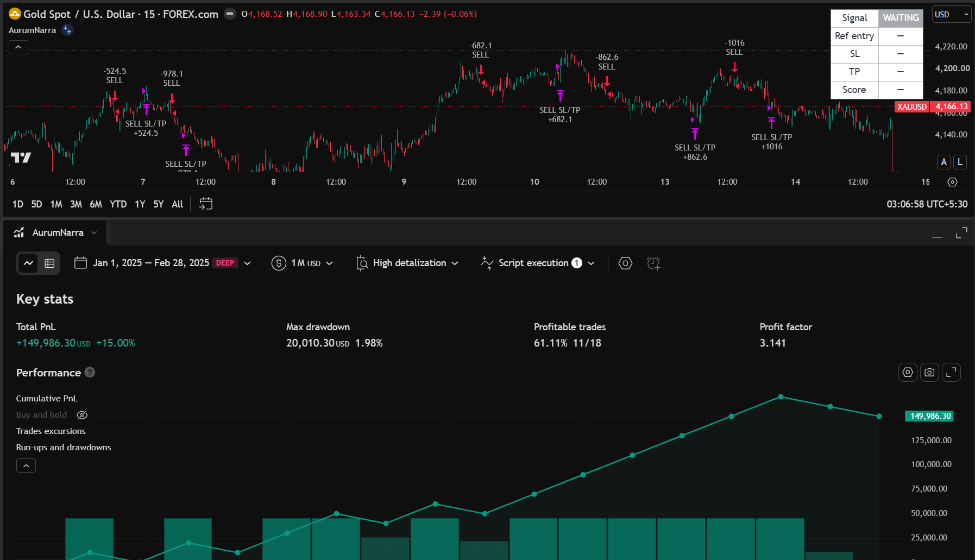Open chart settings gear below the price scale
Viewport: 975px width, 560px height.
952,182
